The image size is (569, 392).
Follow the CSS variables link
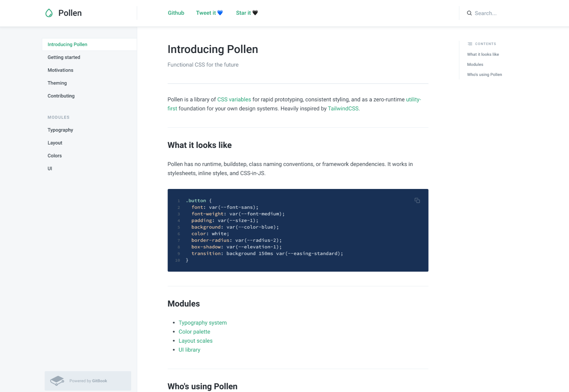[x=234, y=100]
